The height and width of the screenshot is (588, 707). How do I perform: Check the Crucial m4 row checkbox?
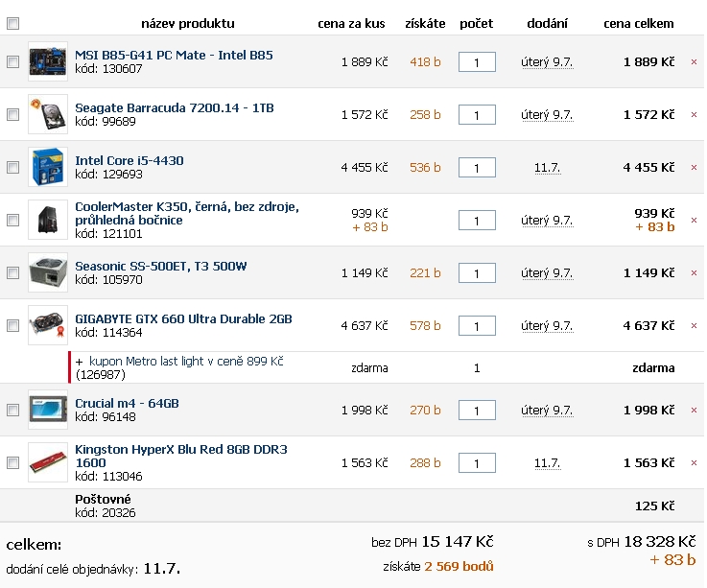pyautogui.click(x=13, y=410)
